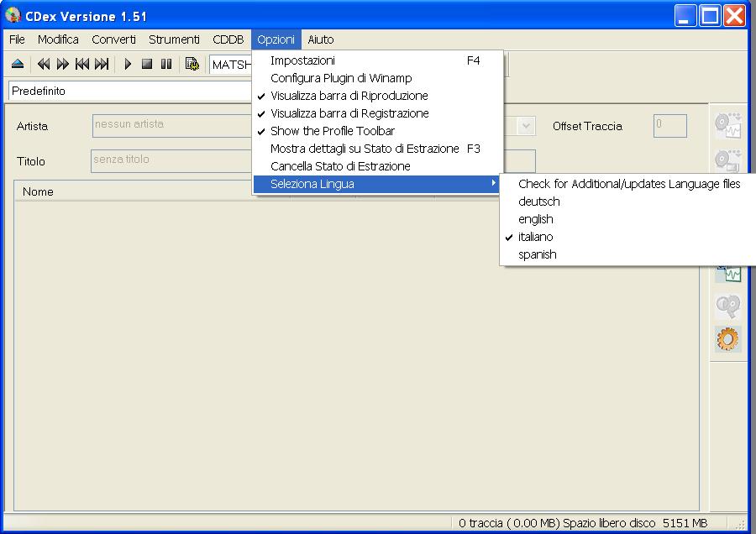Toggle Visualizza barra di Riproduzione
756x534 pixels.
(x=349, y=96)
